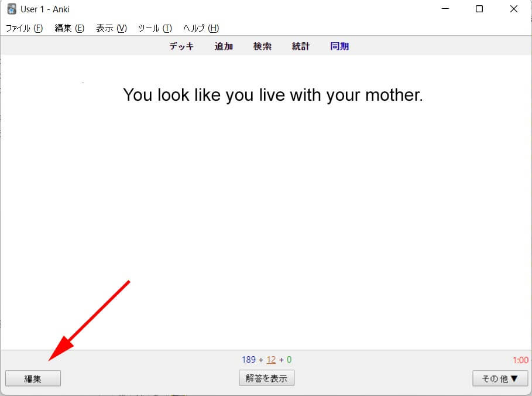The width and height of the screenshot is (532, 396).
Task: Click the 編集 button at bottom left
Action: click(x=33, y=378)
